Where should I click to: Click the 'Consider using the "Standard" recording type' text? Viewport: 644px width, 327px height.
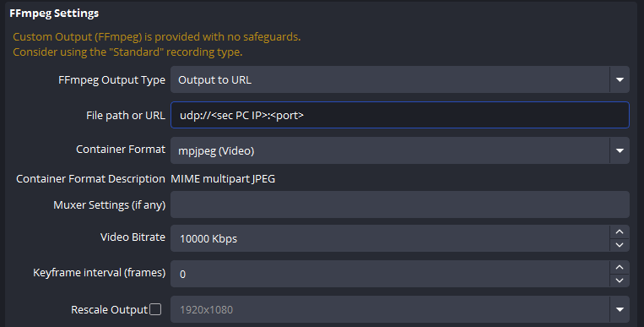(x=127, y=52)
